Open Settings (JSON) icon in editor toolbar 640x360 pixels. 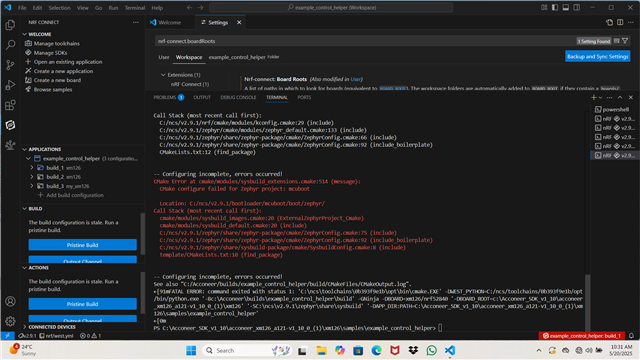point(609,22)
